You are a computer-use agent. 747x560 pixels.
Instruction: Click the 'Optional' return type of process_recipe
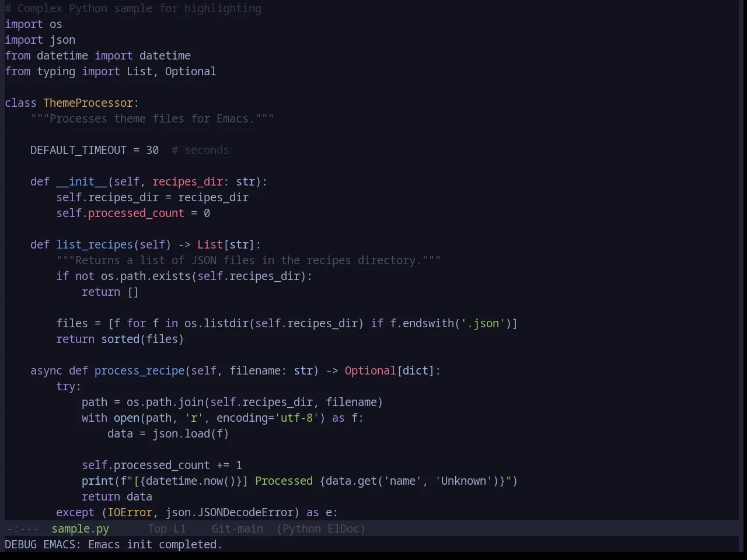(x=370, y=370)
